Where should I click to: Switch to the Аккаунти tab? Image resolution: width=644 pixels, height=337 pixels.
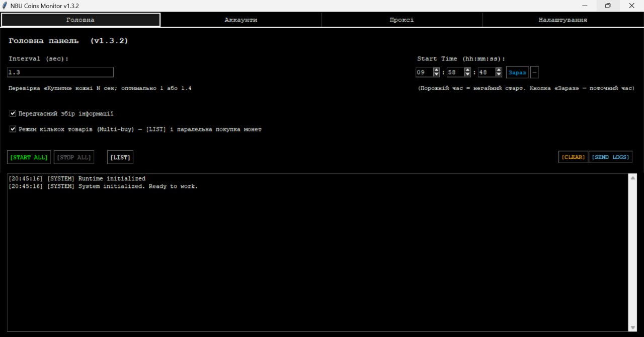pos(241,20)
